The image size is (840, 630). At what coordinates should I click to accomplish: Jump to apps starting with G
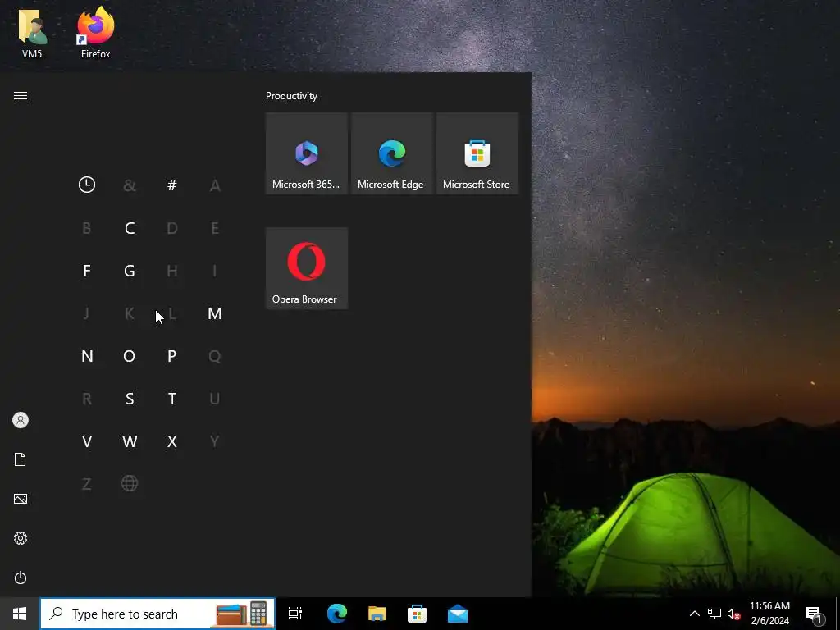click(130, 271)
